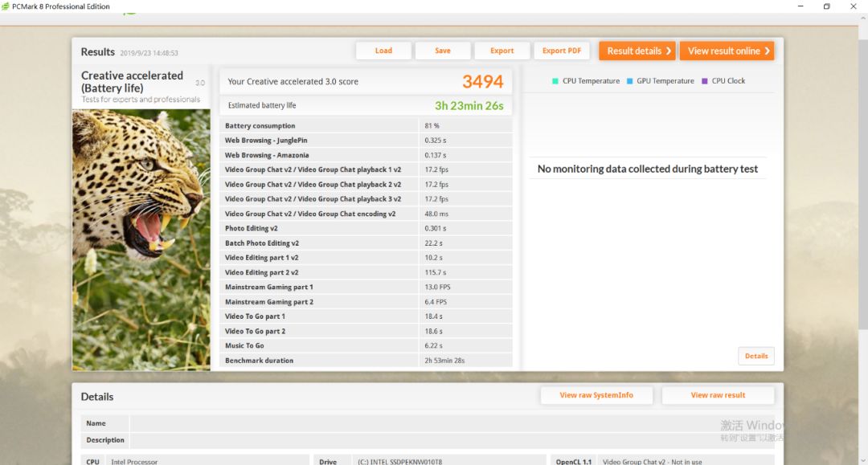
Task: Open View raw SystemInfo
Action: (596, 395)
